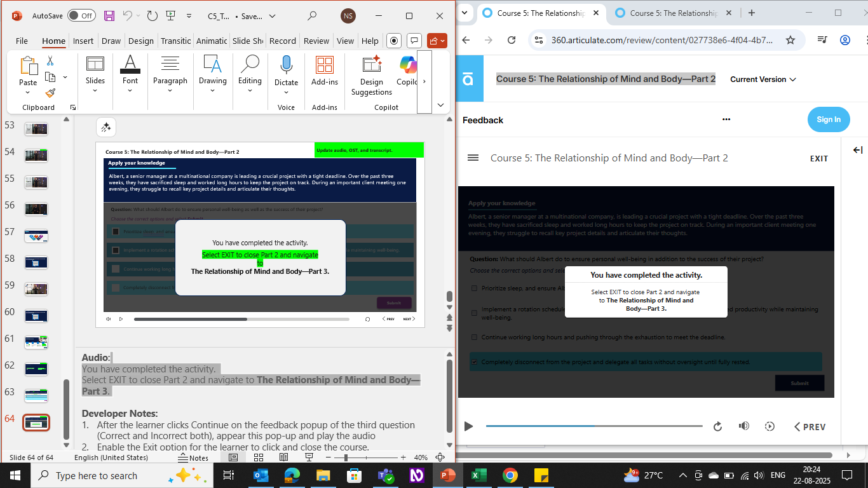
Task: Select slide 57 thumbnail in the slide panel
Action: tap(36, 236)
